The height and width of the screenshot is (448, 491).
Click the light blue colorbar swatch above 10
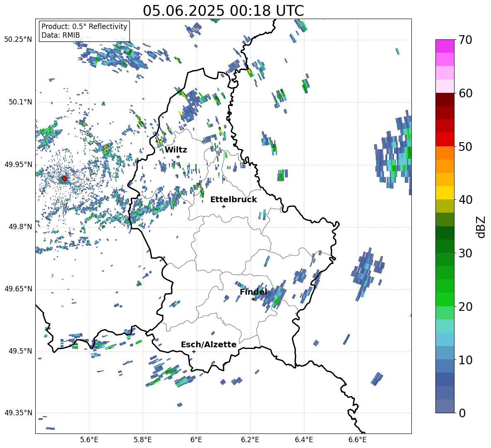pos(445,353)
